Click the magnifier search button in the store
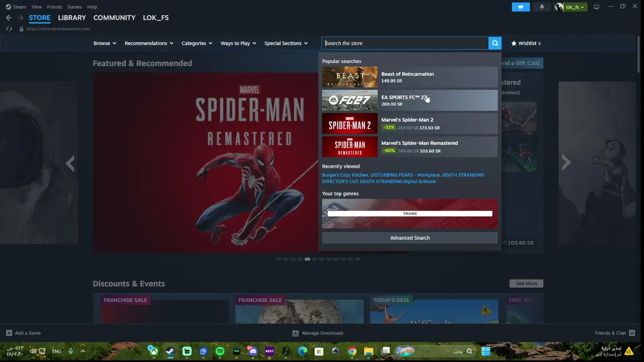 495,43
